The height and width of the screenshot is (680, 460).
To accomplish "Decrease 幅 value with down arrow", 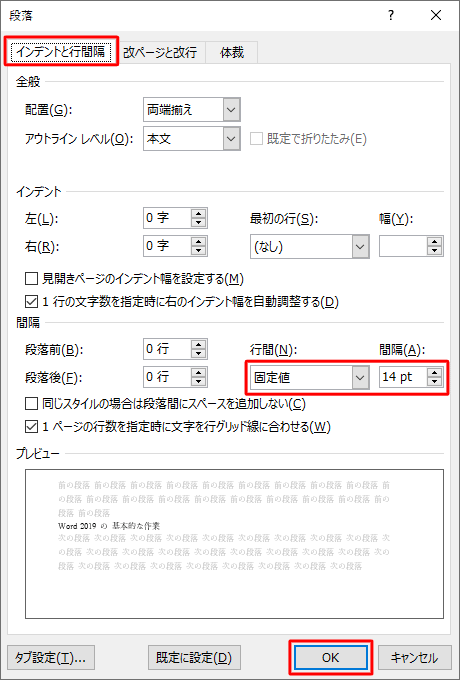I will click(434, 251).
